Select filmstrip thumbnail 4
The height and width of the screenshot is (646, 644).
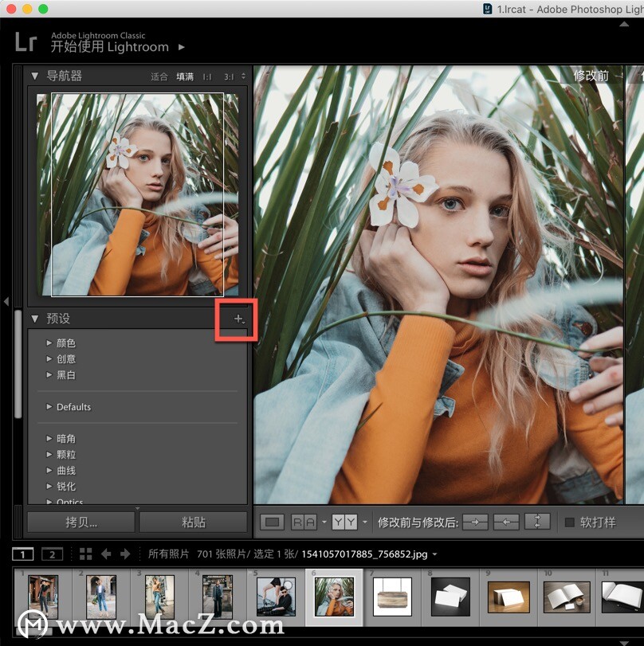click(x=218, y=596)
